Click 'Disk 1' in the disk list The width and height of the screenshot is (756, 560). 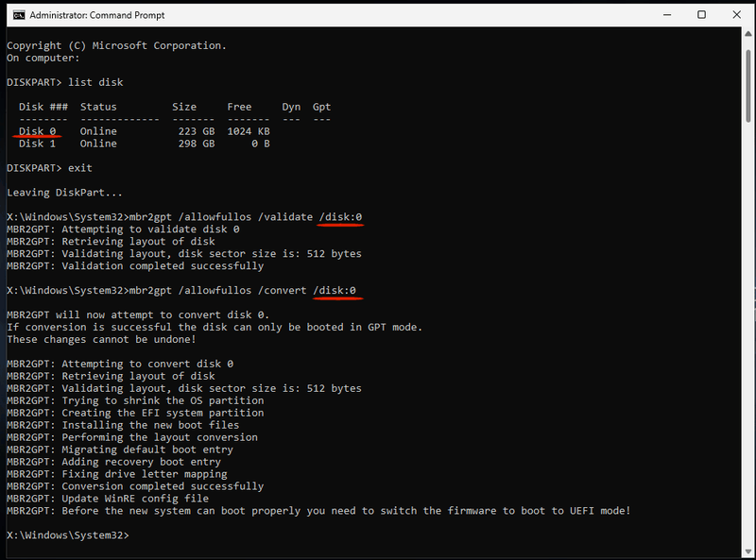[37, 144]
